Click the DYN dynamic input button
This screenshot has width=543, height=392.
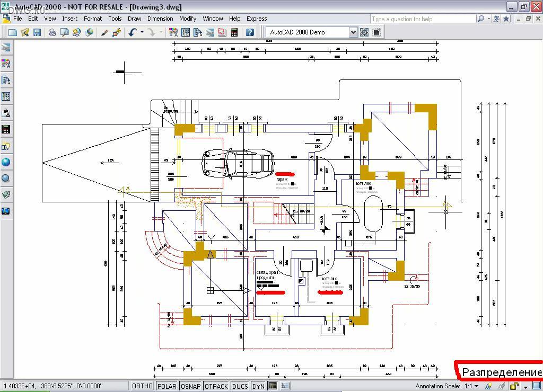click(258, 386)
